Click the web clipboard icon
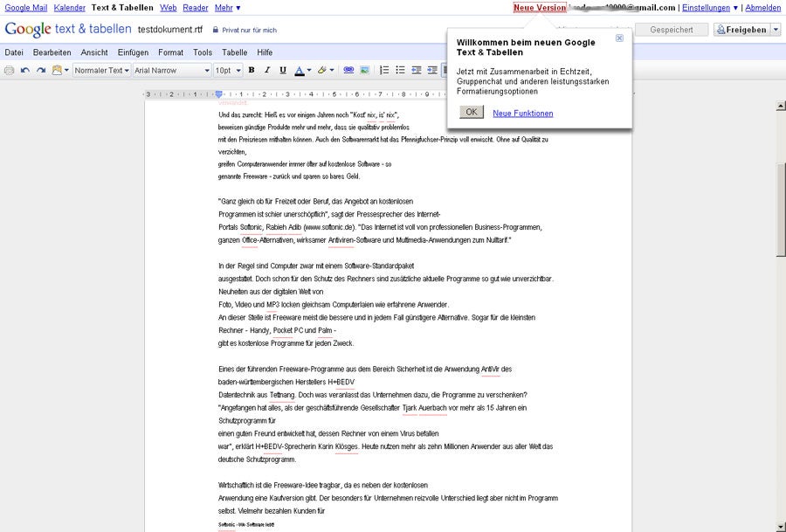 (57, 71)
